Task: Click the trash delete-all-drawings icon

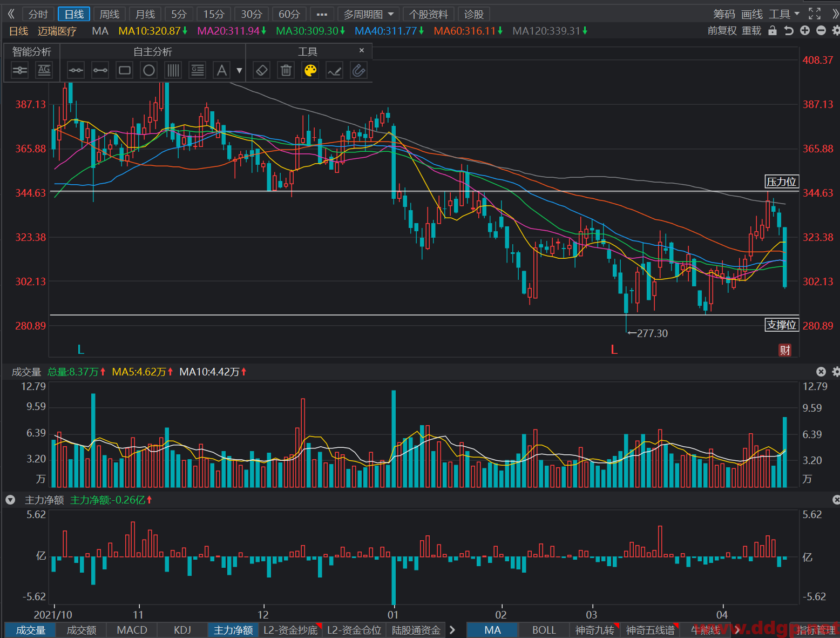Action: pyautogui.click(x=286, y=70)
